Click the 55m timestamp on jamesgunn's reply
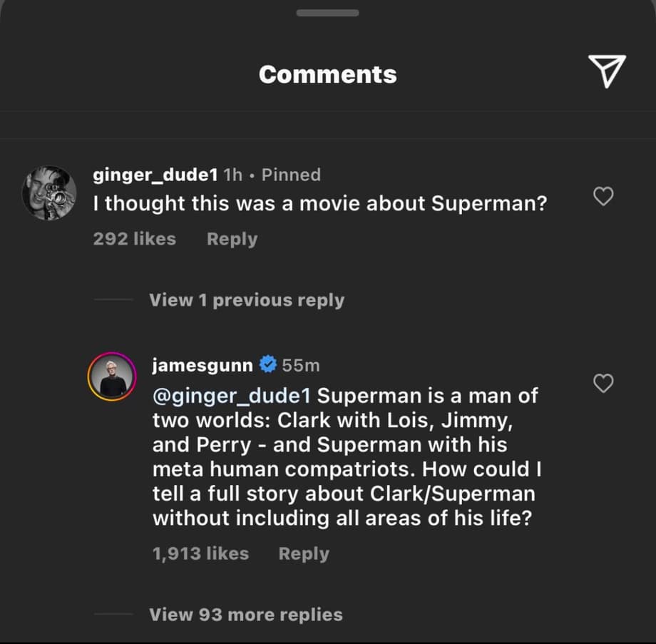Screen dimensions: 656x644 click(301, 366)
